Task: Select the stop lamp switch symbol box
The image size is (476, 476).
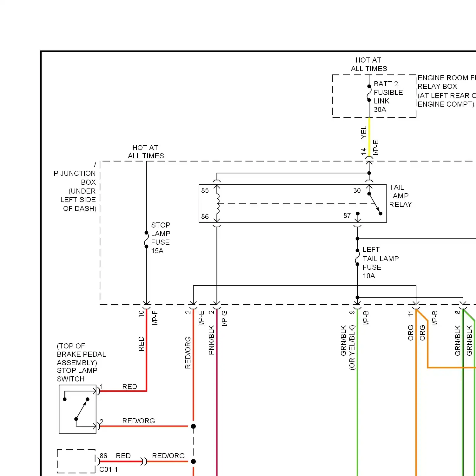Action: [77, 409]
